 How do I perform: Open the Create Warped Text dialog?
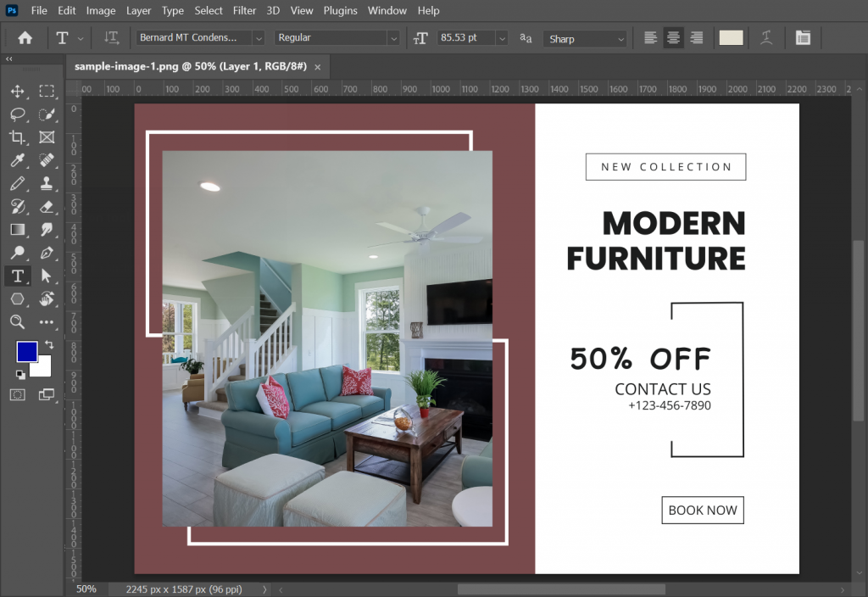click(x=766, y=37)
